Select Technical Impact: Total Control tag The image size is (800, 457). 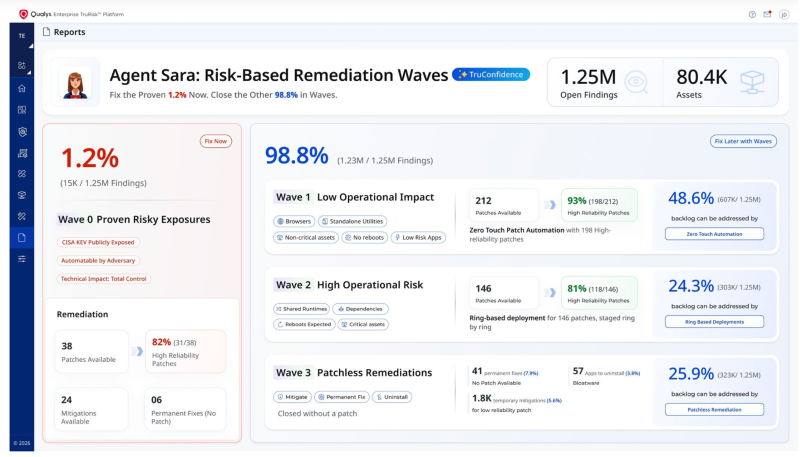[104, 279]
